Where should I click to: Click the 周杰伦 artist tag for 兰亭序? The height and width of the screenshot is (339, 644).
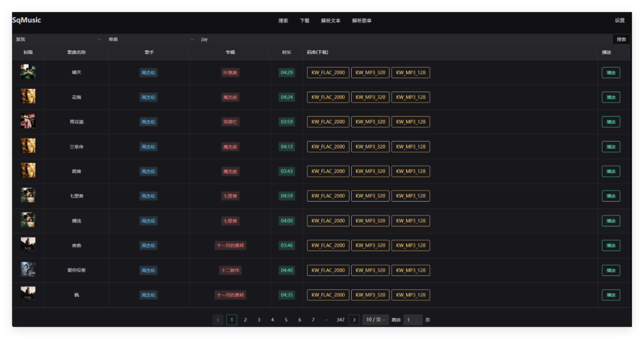(x=148, y=147)
